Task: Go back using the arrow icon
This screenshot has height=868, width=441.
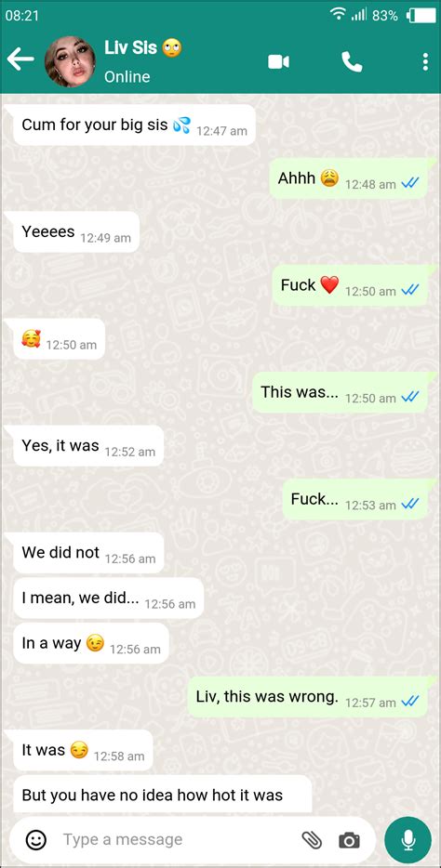Action: click(x=20, y=59)
